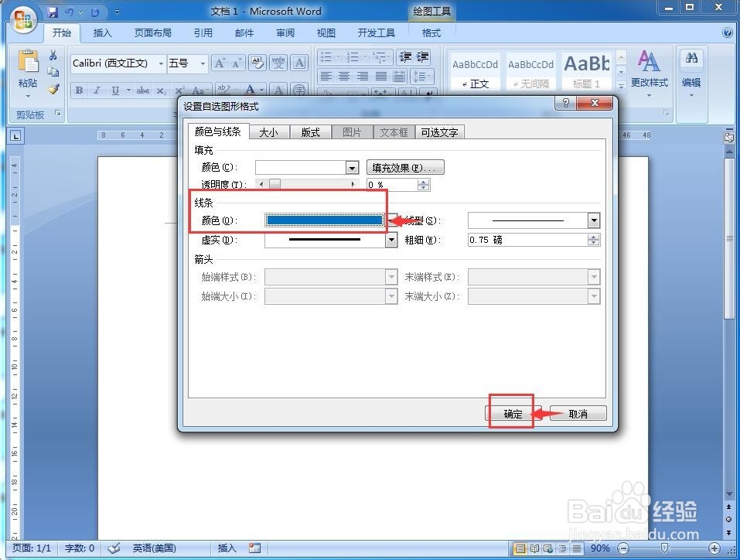Open the line 线型 style dropdown
This screenshot has width=740, height=560.
pos(594,220)
